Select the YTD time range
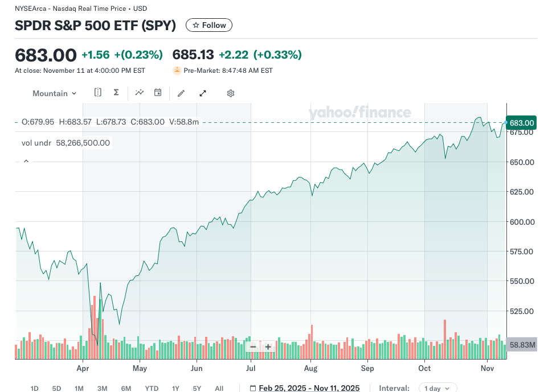 click(152, 389)
